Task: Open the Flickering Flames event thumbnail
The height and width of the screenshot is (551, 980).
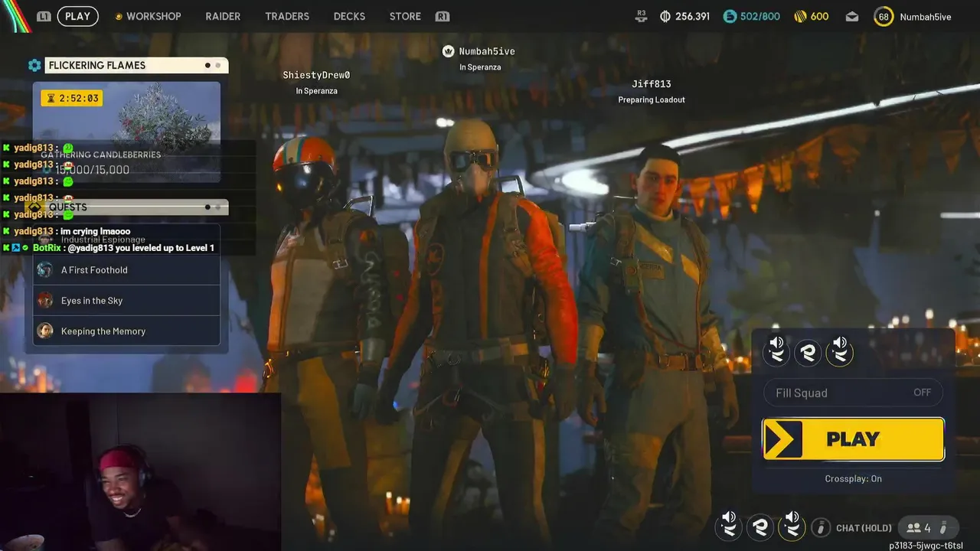Action: click(x=126, y=132)
